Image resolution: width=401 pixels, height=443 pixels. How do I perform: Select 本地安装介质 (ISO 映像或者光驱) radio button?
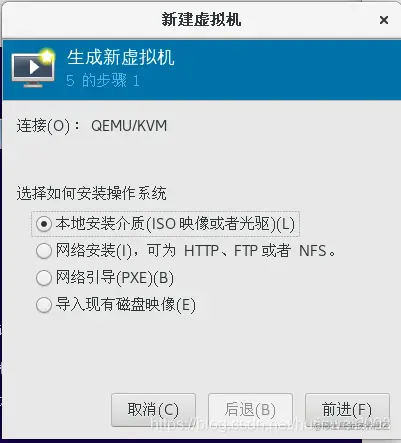pos(44,224)
